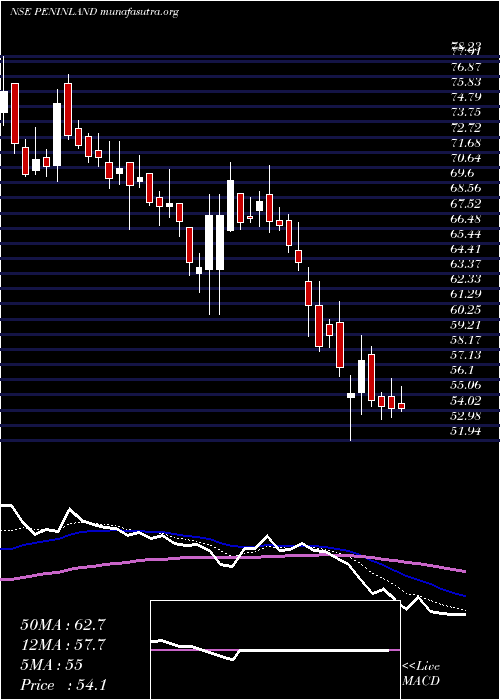
Task: Select the 51.94 price level label
Action: [x=466, y=431]
